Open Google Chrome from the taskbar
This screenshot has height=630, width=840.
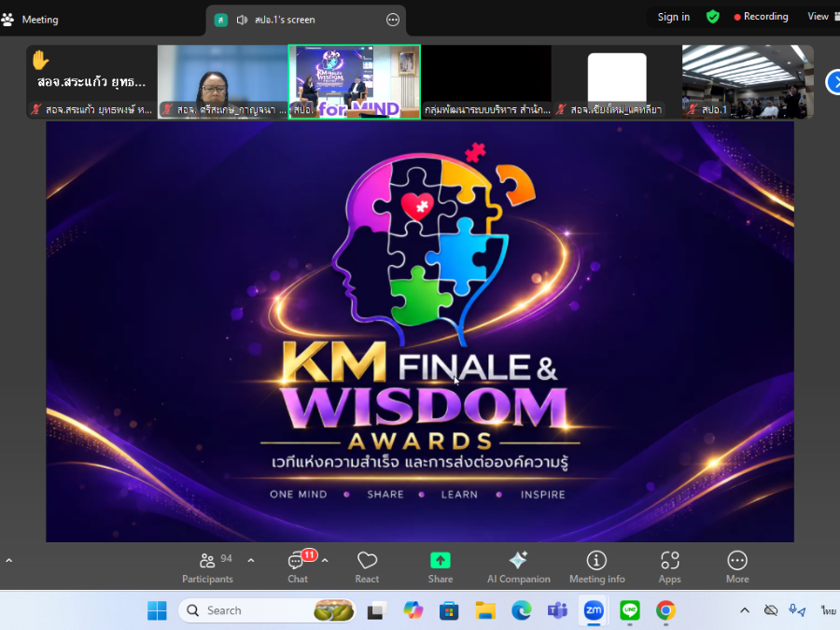point(665,610)
